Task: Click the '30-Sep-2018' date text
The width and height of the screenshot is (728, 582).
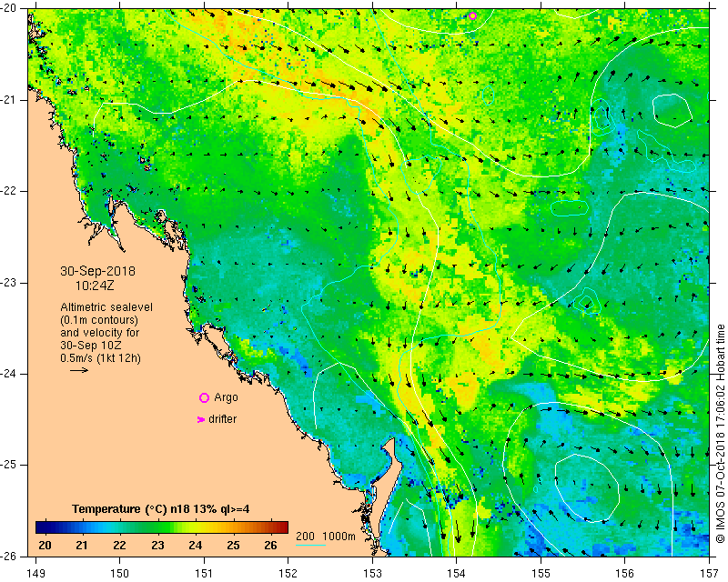Action: (97, 271)
